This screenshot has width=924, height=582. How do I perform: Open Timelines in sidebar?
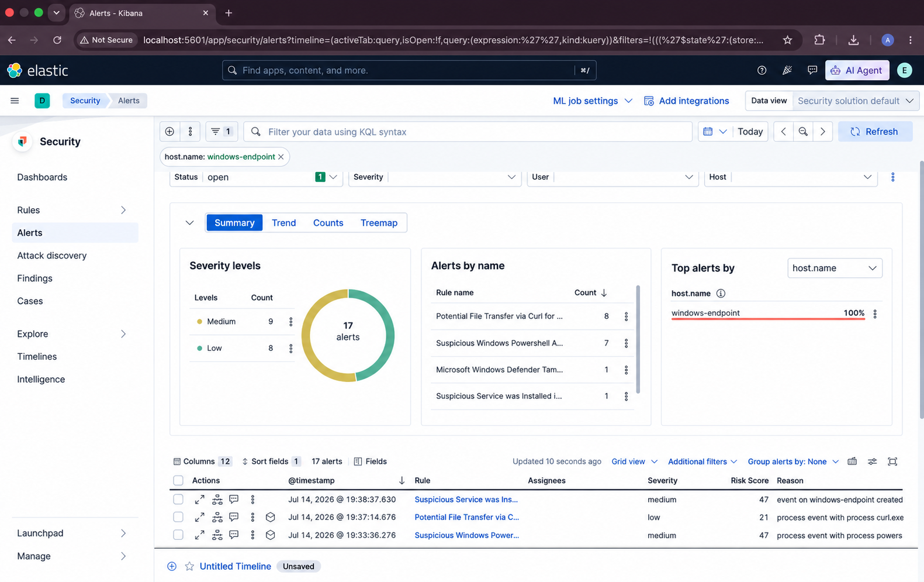point(37,357)
